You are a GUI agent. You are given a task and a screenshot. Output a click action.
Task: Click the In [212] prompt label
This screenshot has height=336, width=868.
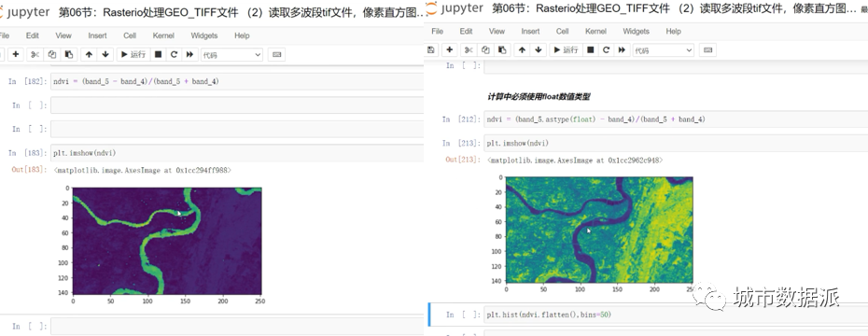[462, 119]
